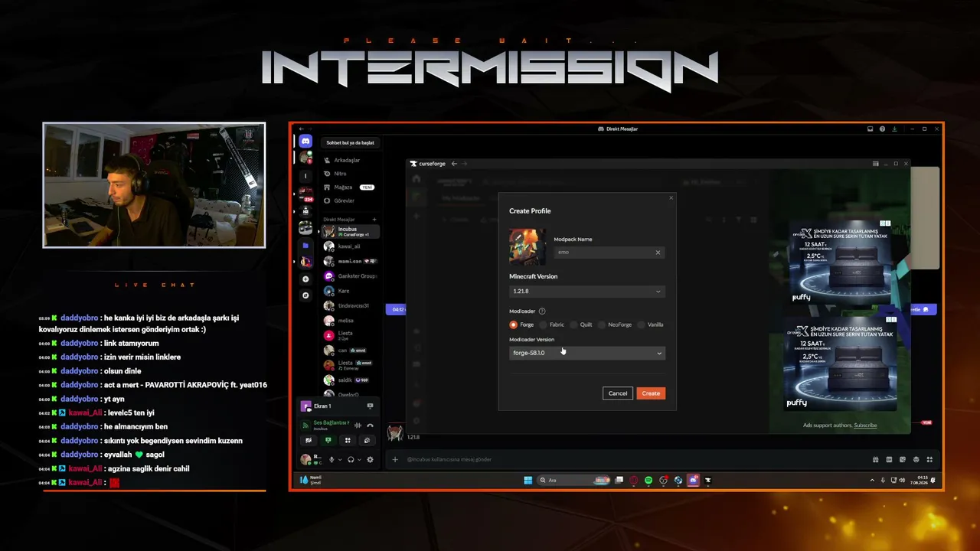Open the emoji picker in message bar

916,459
